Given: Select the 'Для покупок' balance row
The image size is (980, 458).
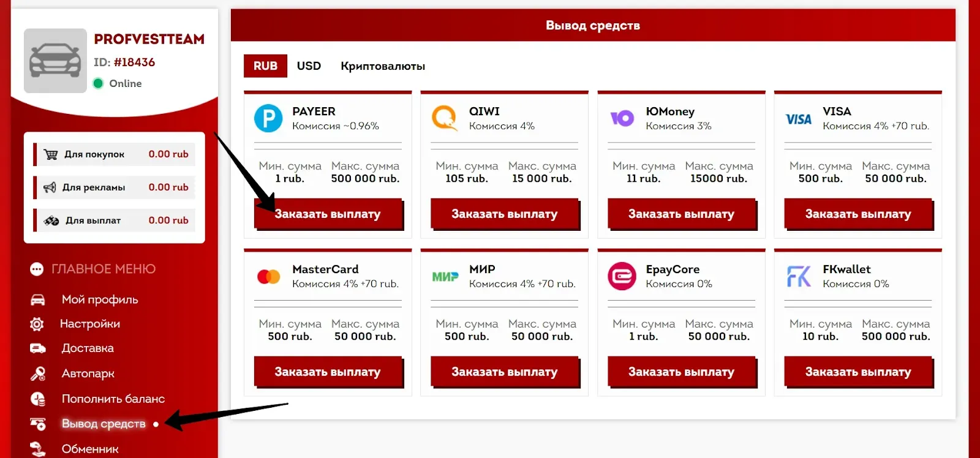Looking at the screenshot, I should click(x=115, y=154).
